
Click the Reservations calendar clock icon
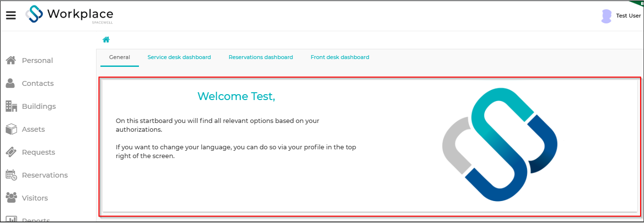click(x=11, y=175)
